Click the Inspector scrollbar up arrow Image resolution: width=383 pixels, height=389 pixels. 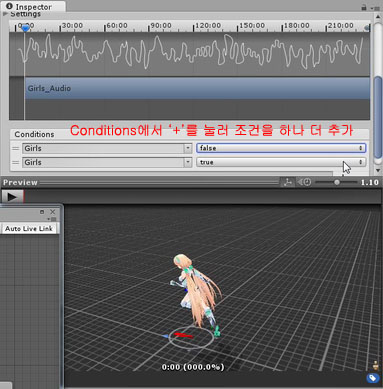coord(378,17)
